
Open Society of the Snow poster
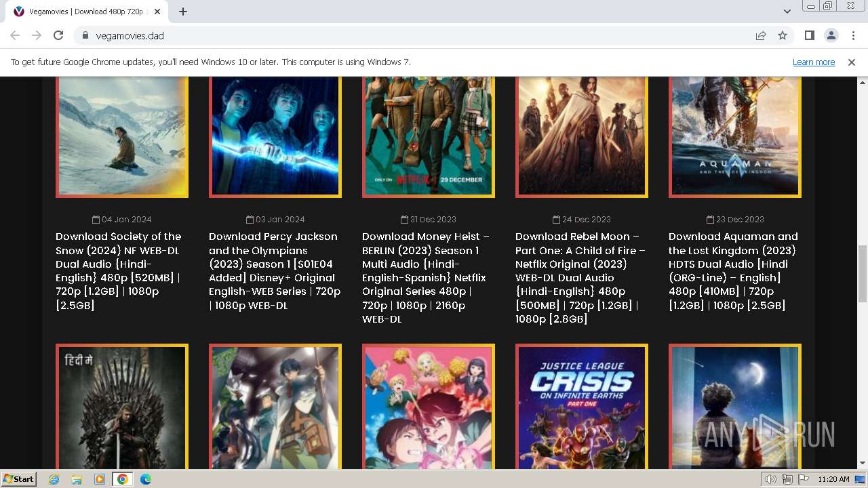pos(122,137)
